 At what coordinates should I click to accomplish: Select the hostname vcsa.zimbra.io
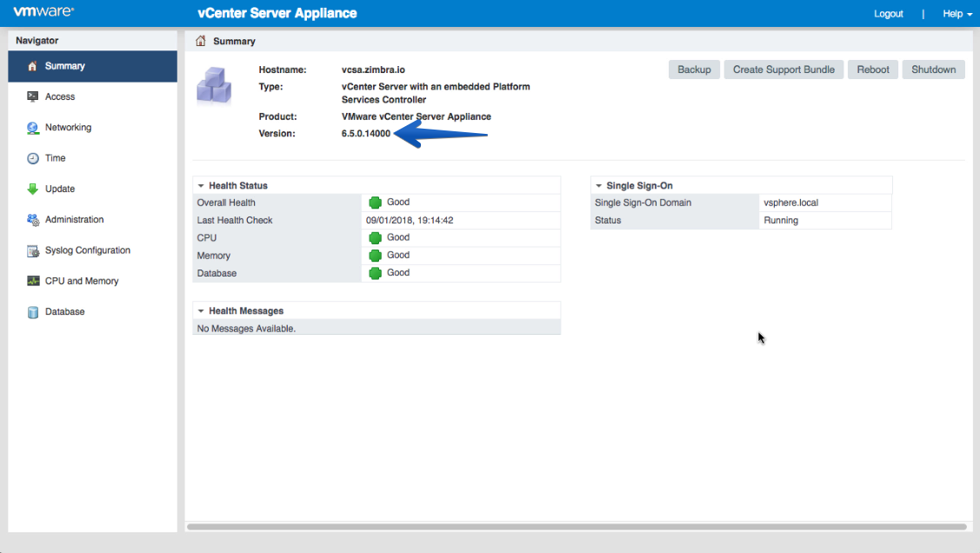pyautogui.click(x=373, y=70)
